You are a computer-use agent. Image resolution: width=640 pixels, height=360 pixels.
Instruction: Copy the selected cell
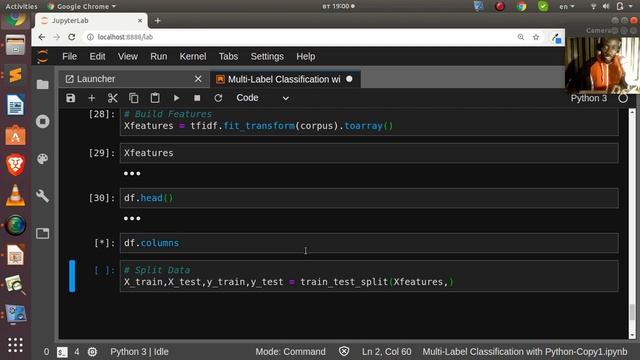[134, 98]
